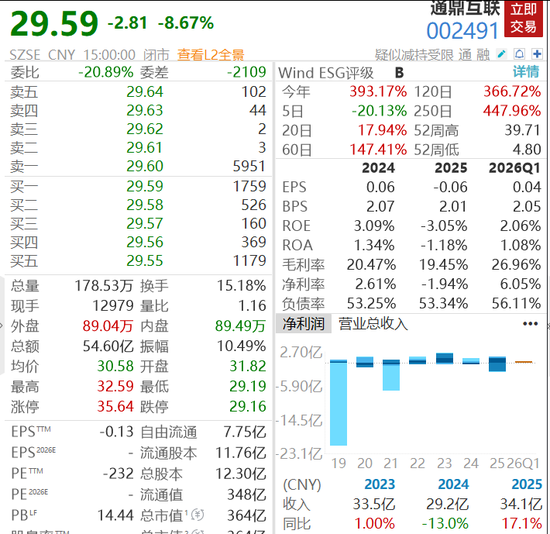Open the three-dot more options menu

[x=530, y=323]
